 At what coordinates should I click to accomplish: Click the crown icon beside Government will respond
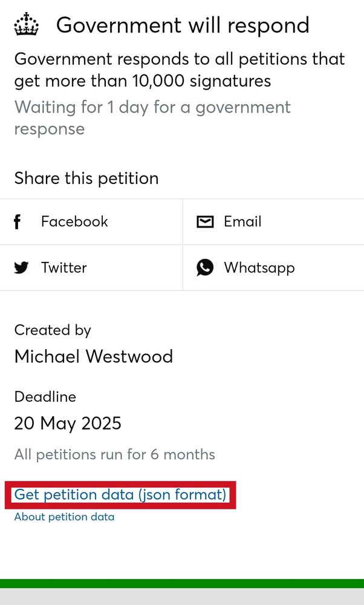click(27, 24)
